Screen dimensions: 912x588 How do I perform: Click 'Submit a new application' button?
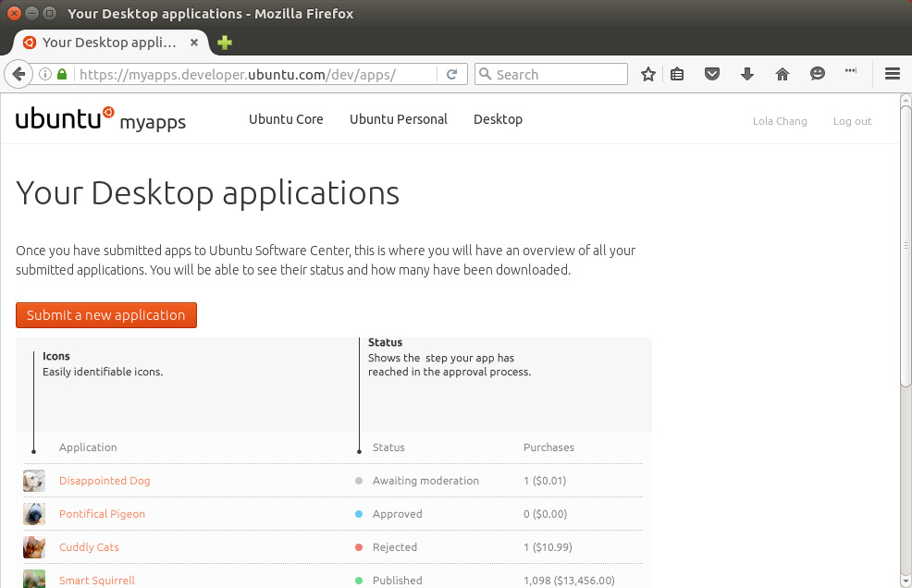click(x=106, y=315)
